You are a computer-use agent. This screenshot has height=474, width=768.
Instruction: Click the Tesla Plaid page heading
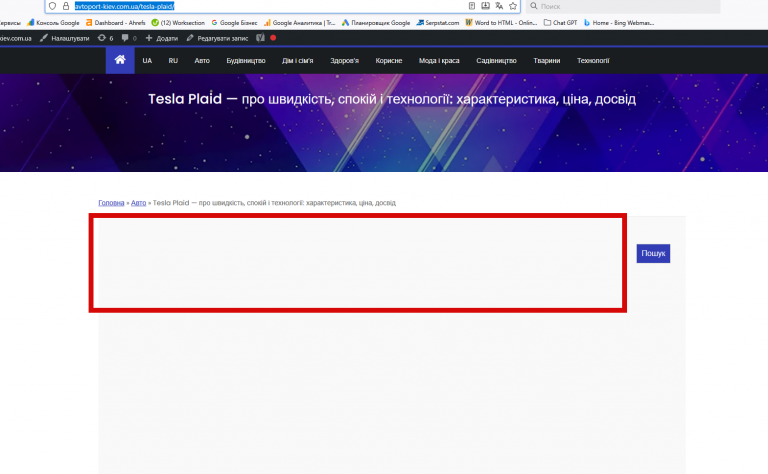[x=392, y=99]
